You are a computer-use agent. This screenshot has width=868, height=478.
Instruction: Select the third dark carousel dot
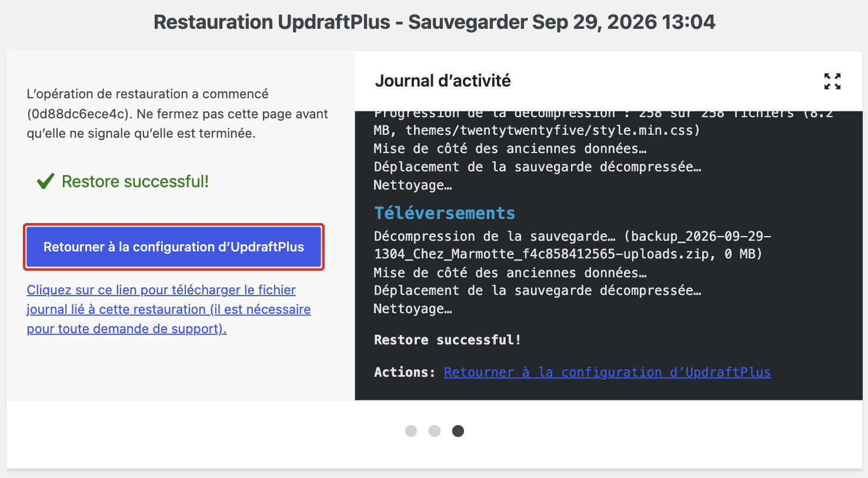458,431
